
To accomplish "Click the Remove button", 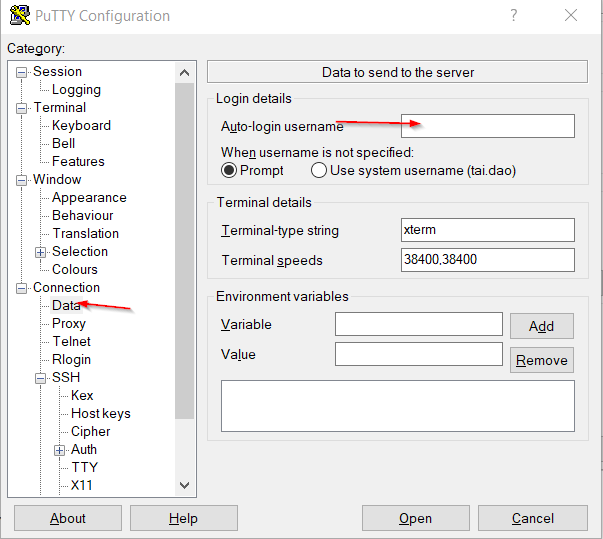I will [x=541, y=360].
